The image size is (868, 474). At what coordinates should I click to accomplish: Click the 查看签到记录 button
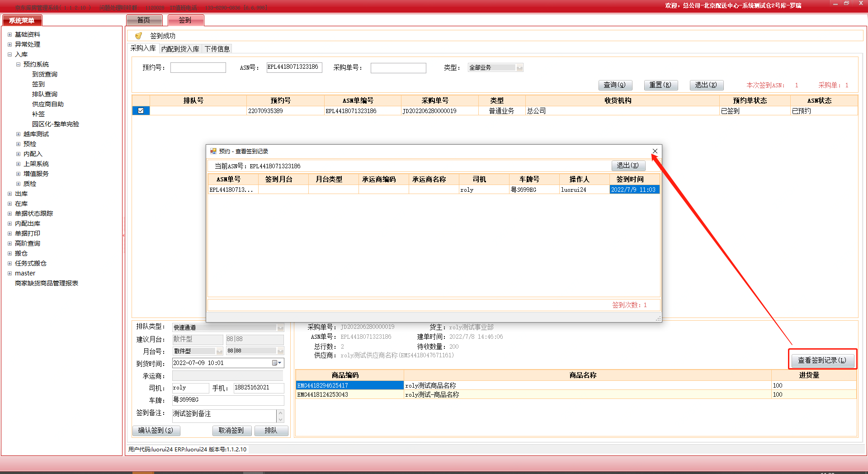coord(822,360)
